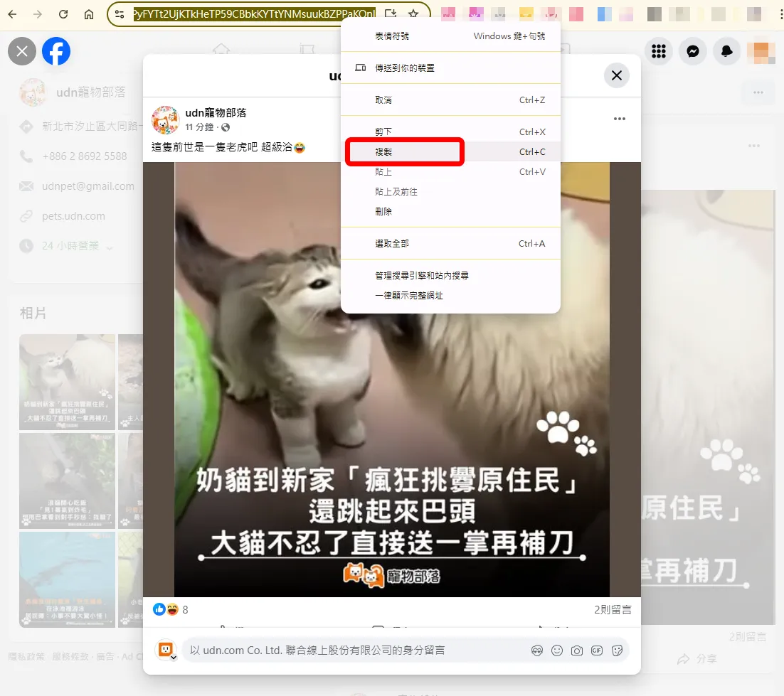The width and height of the screenshot is (784, 696).
Task: Click the Facebook logo icon
Action: 56,51
